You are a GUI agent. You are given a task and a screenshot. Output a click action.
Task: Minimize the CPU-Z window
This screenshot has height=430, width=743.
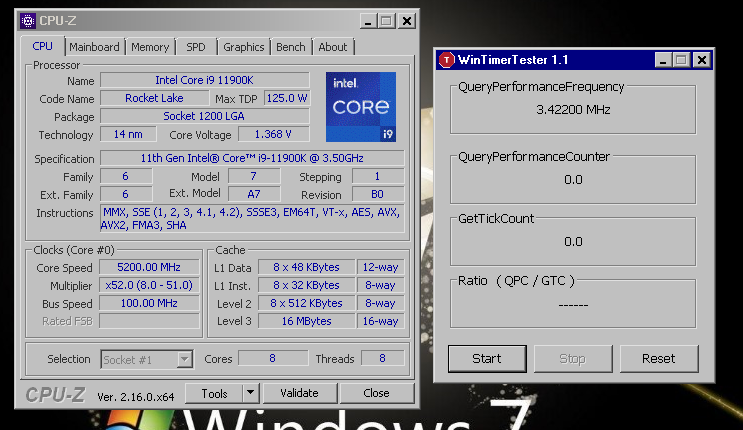[368, 21]
